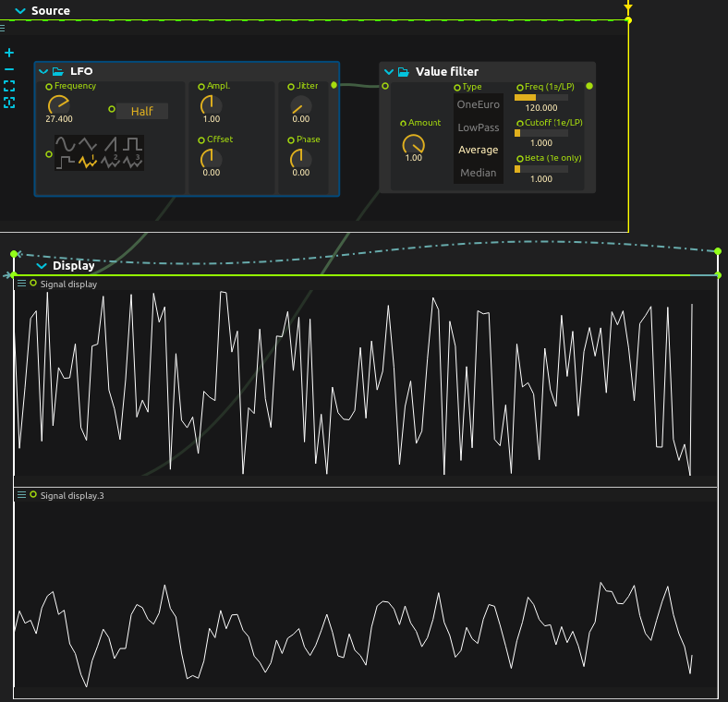728x702 pixels.
Task: Click the zoom out minus icon
Action: pos(9,69)
